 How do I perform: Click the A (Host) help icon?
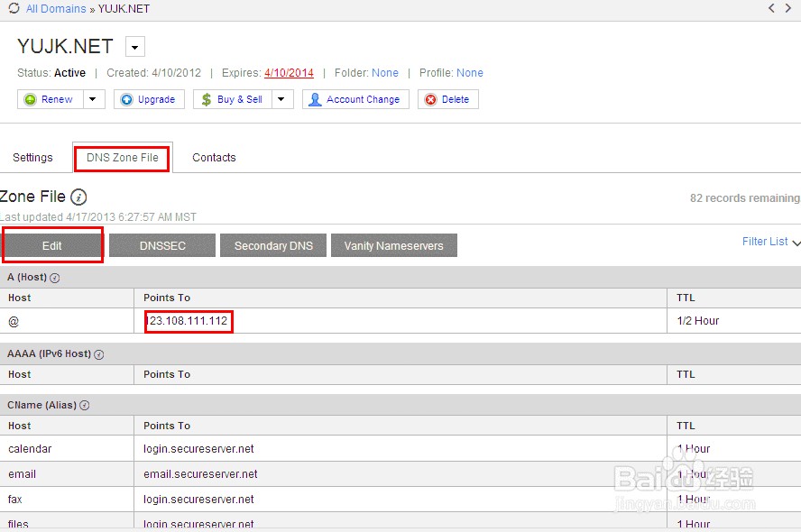(55, 278)
